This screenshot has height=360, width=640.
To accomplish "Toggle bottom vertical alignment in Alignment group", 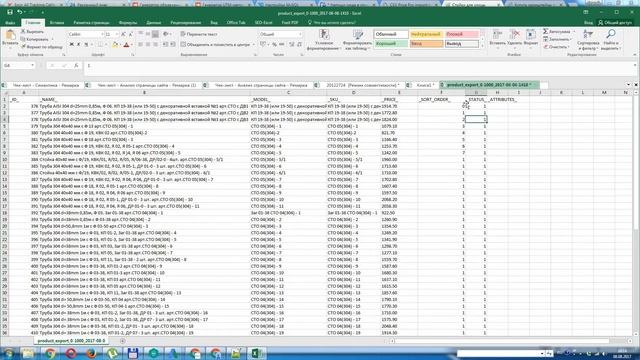I will (x=155, y=34).
